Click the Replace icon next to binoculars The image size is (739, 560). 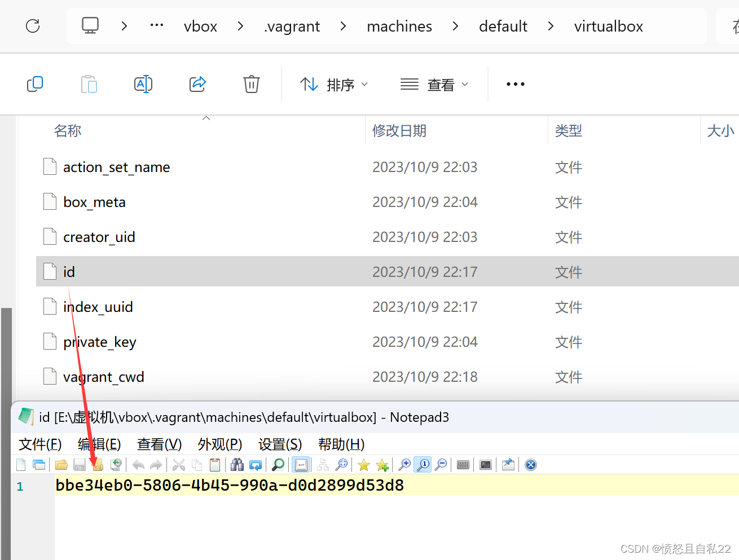[256, 465]
